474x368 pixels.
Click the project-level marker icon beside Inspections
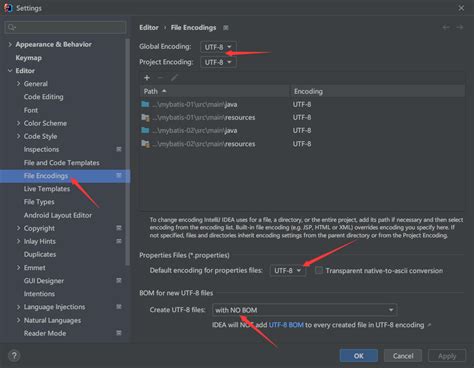click(x=119, y=149)
